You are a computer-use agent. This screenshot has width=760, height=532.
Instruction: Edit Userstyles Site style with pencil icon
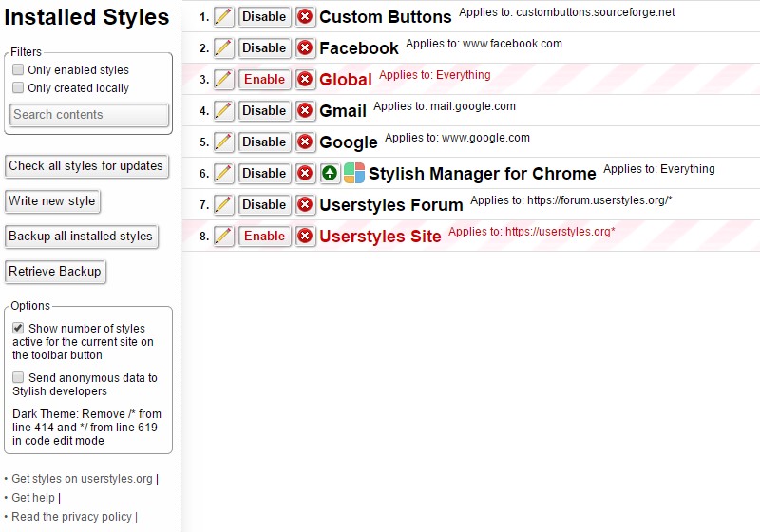pos(223,236)
